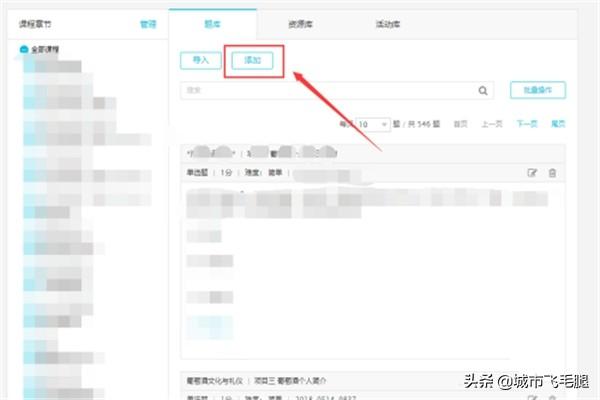Jump to 尾页 in pagination
The height and width of the screenshot is (400, 600).
click(x=558, y=124)
